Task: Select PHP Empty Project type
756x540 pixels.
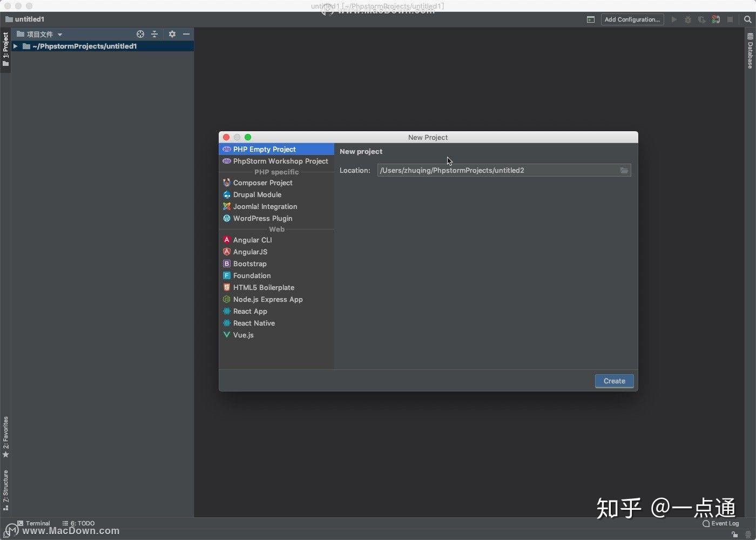Action: [x=276, y=149]
